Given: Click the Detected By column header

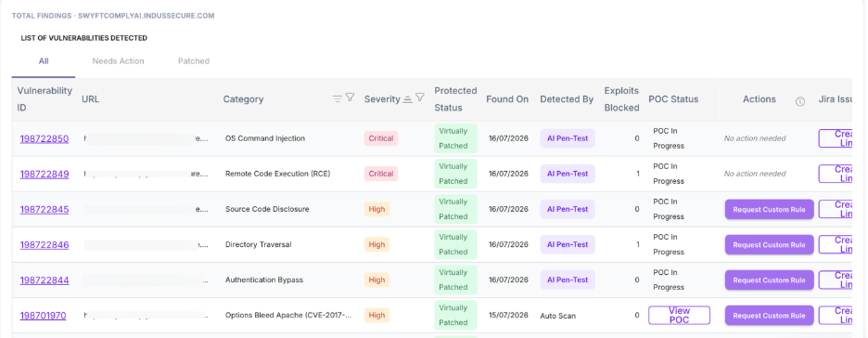Looking at the screenshot, I should [x=567, y=99].
